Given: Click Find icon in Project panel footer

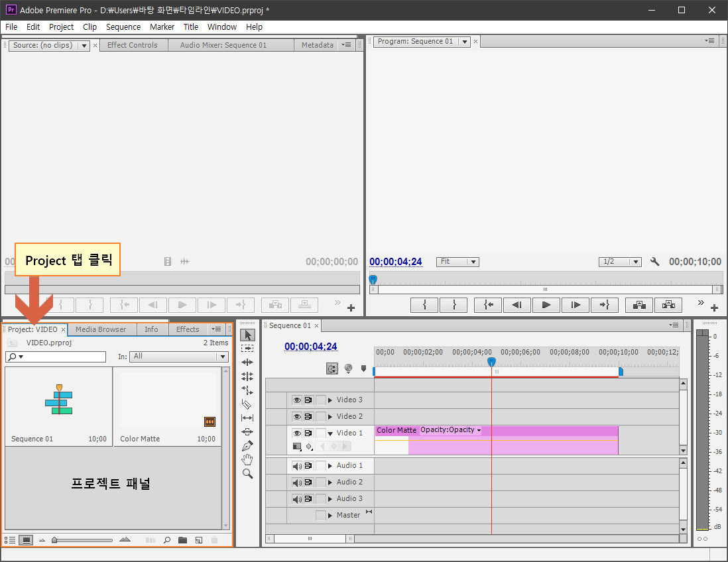Looking at the screenshot, I should (x=167, y=540).
